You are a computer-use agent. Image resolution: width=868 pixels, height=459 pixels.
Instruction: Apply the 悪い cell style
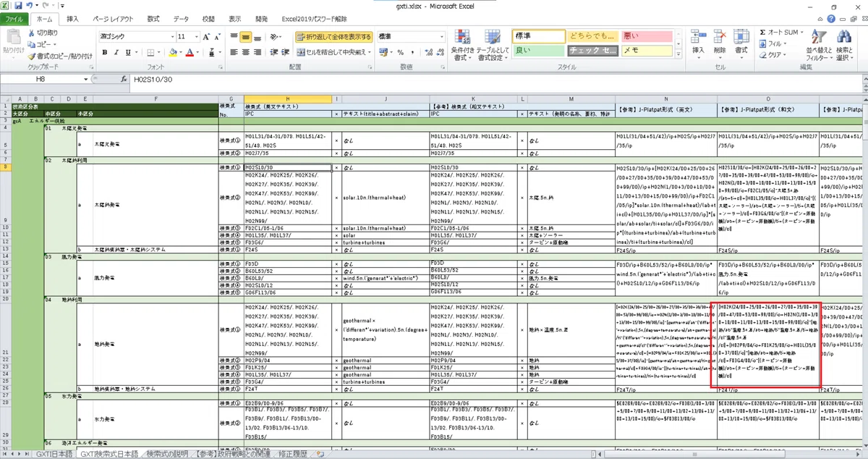pyautogui.click(x=647, y=35)
